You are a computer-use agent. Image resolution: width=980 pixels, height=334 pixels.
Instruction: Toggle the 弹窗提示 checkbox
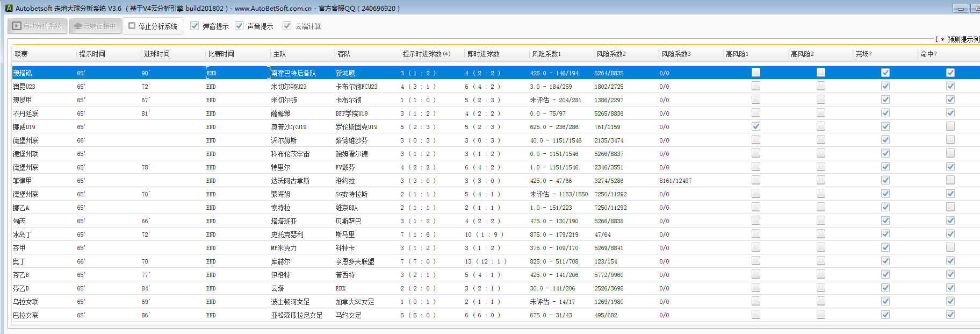coord(194,26)
